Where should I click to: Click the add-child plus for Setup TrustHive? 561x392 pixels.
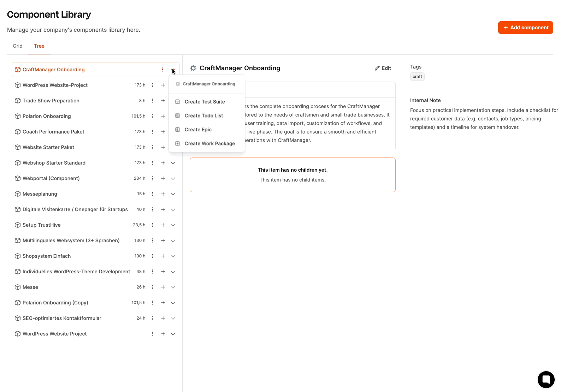(x=163, y=225)
